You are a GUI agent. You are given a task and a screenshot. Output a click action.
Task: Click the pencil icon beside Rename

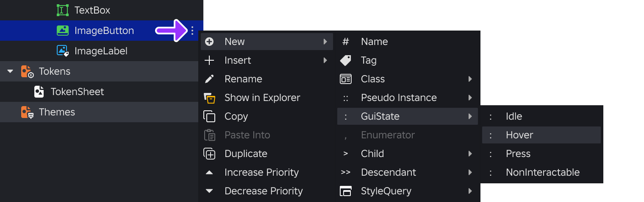tap(209, 79)
